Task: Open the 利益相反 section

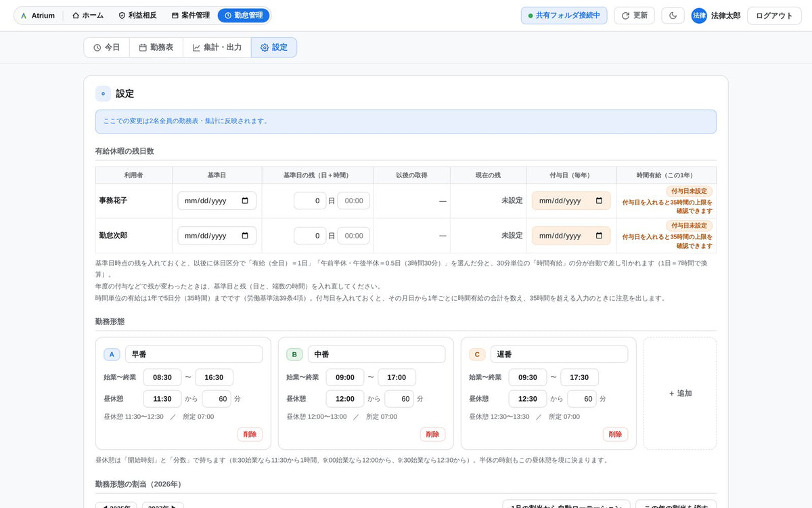Action: pyautogui.click(x=137, y=15)
